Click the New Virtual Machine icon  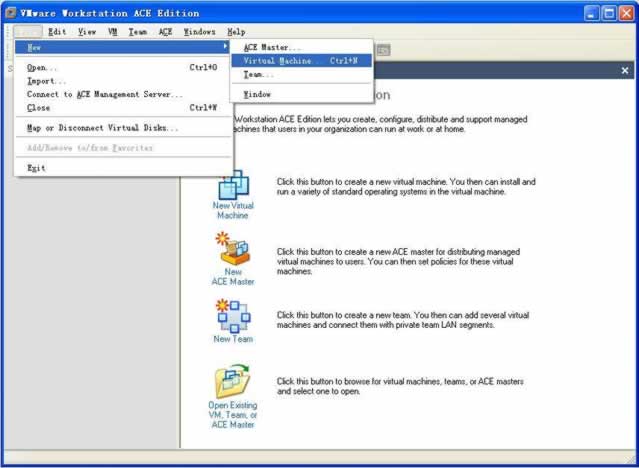tap(234, 185)
